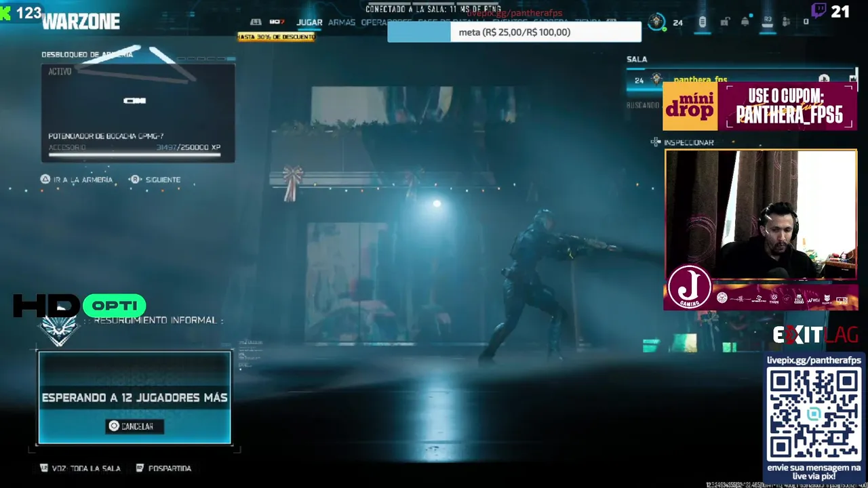Click the R stick glyph by SIGUIENTE
The height and width of the screenshot is (488, 868).
135,180
